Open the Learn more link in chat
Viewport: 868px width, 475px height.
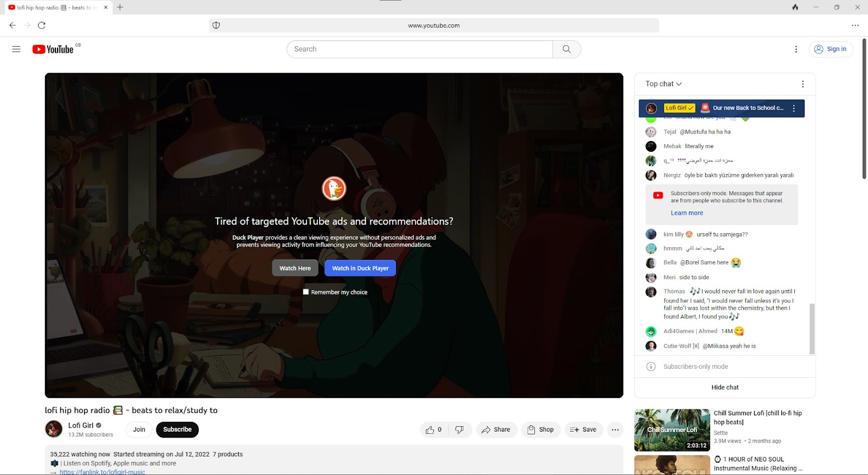(687, 213)
